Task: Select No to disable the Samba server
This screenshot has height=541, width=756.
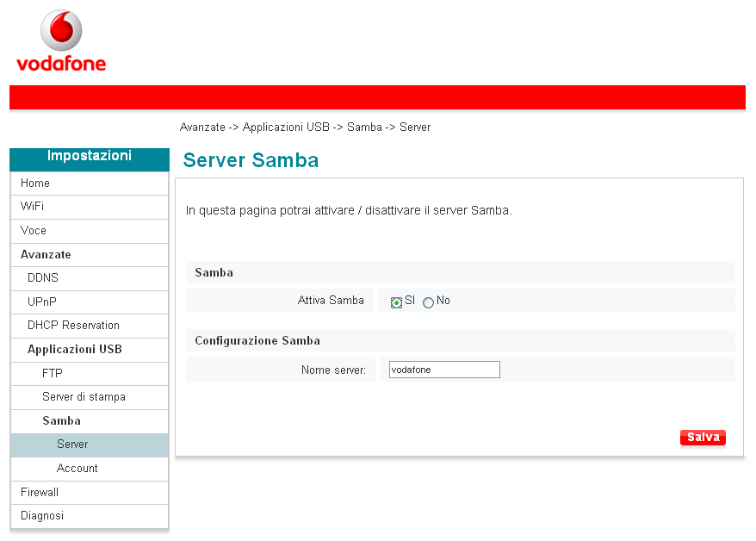Action: click(428, 301)
